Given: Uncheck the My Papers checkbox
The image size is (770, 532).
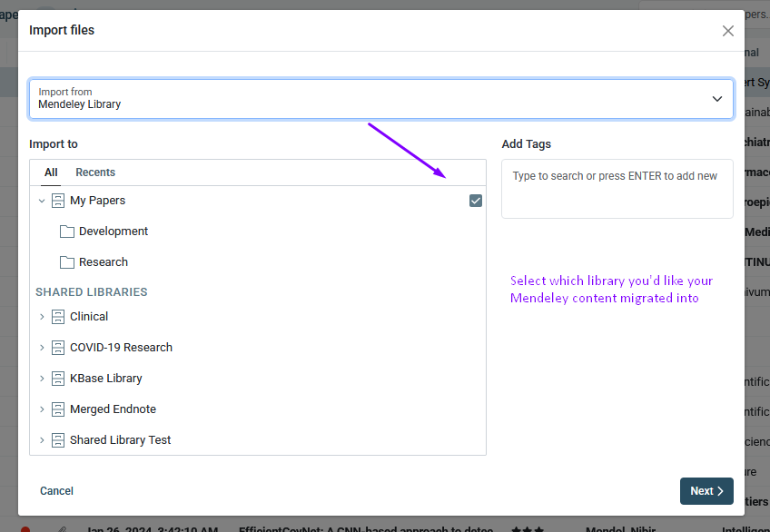Looking at the screenshot, I should click(476, 201).
